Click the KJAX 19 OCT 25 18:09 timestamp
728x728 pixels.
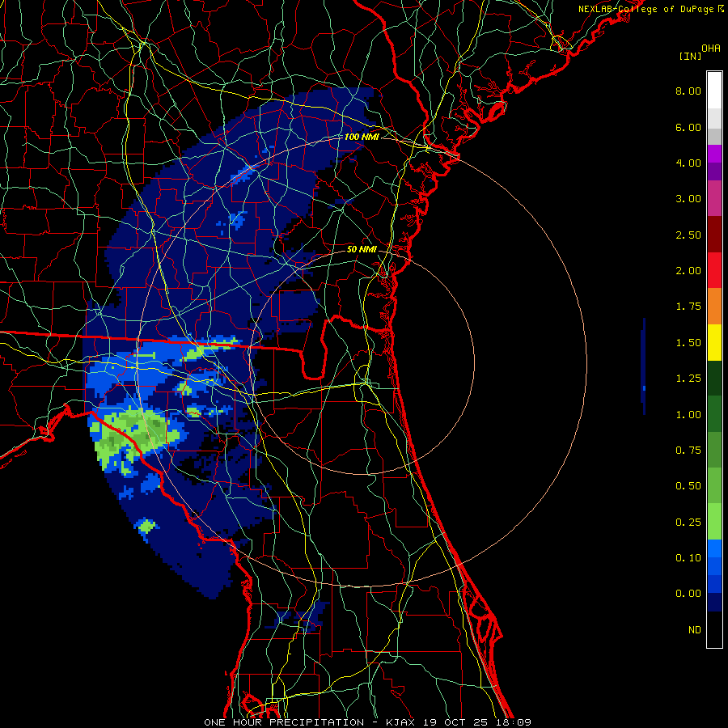459,722
